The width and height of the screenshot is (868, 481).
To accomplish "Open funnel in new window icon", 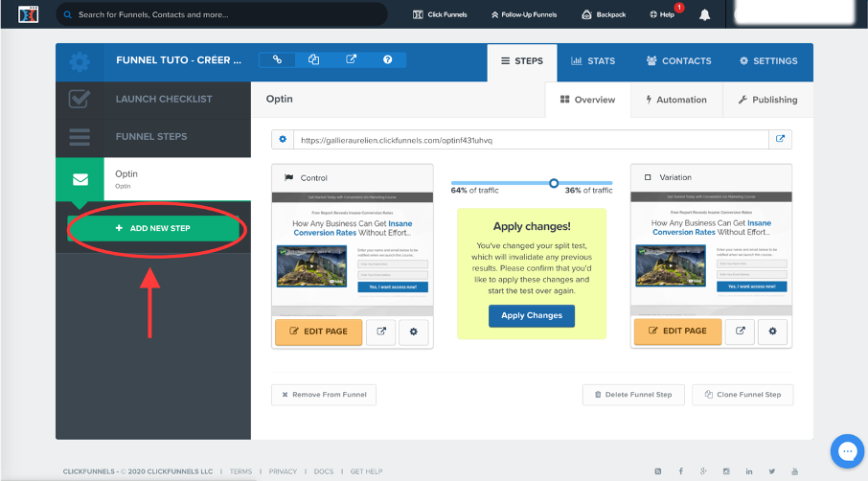I will point(351,59).
